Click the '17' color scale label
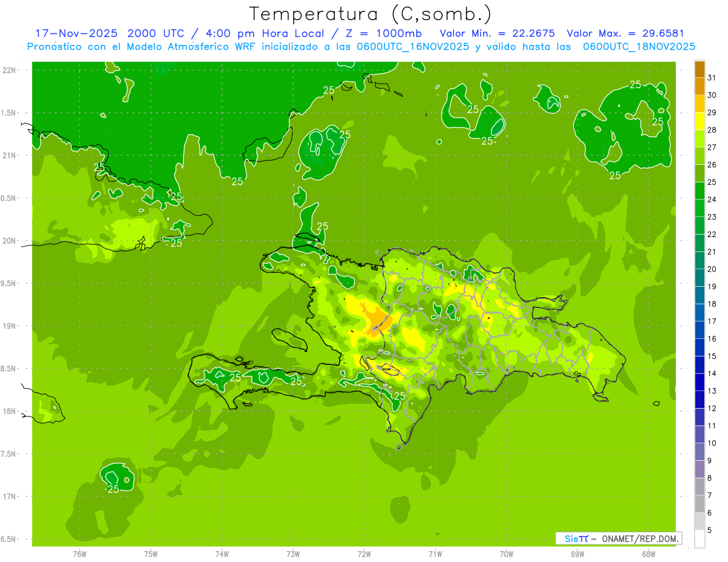 pyautogui.click(x=712, y=321)
